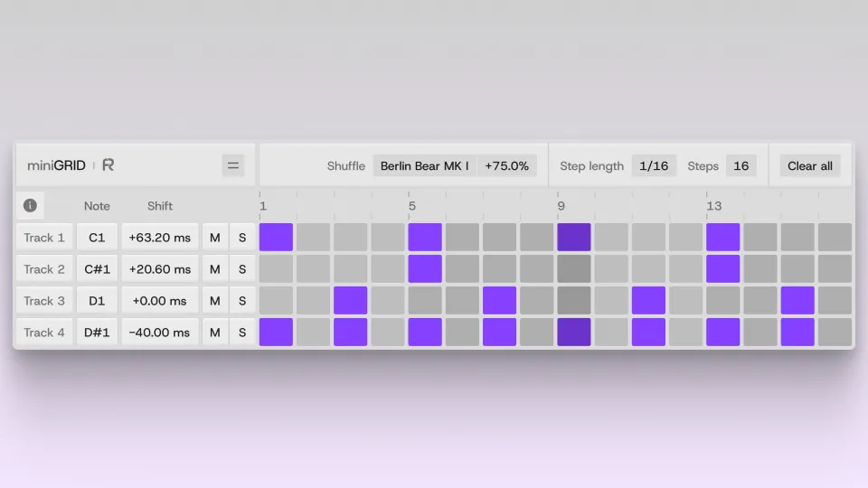Select the Track 2 label button
The width and height of the screenshot is (868, 488).
pos(44,269)
